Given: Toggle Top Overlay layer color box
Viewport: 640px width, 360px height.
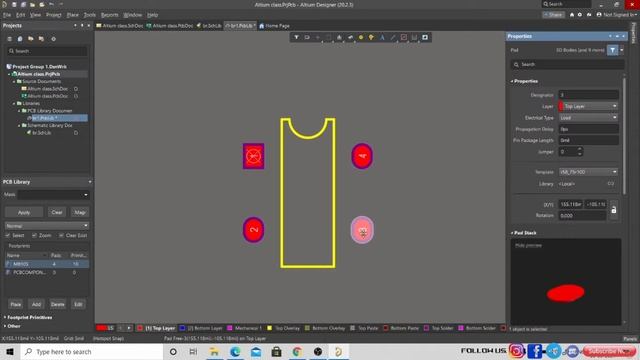Looking at the screenshot, I should (x=269, y=328).
